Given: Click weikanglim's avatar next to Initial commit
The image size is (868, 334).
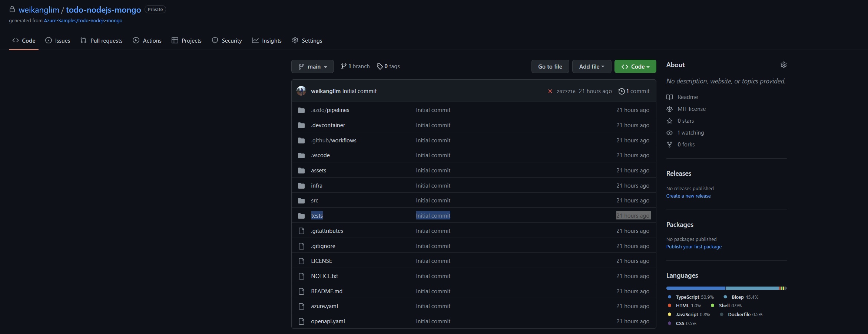Looking at the screenshot, I should pos(301,91).
